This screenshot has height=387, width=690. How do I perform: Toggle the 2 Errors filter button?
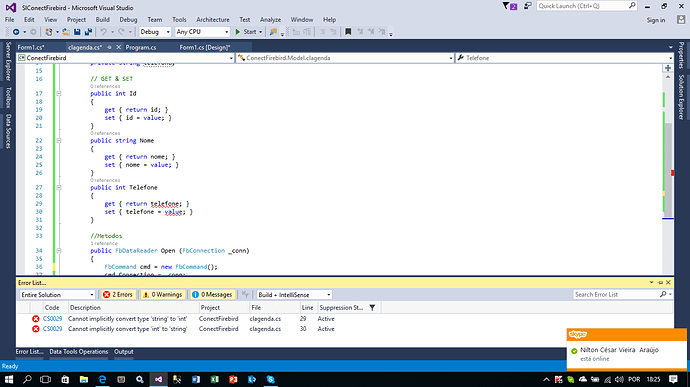click(118, 295)
